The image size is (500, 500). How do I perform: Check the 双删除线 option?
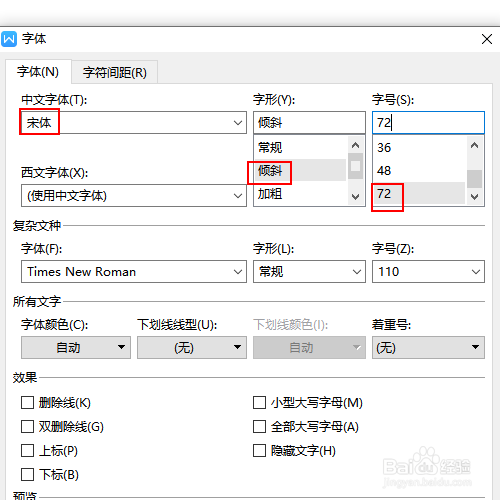(x=27, y=426)
